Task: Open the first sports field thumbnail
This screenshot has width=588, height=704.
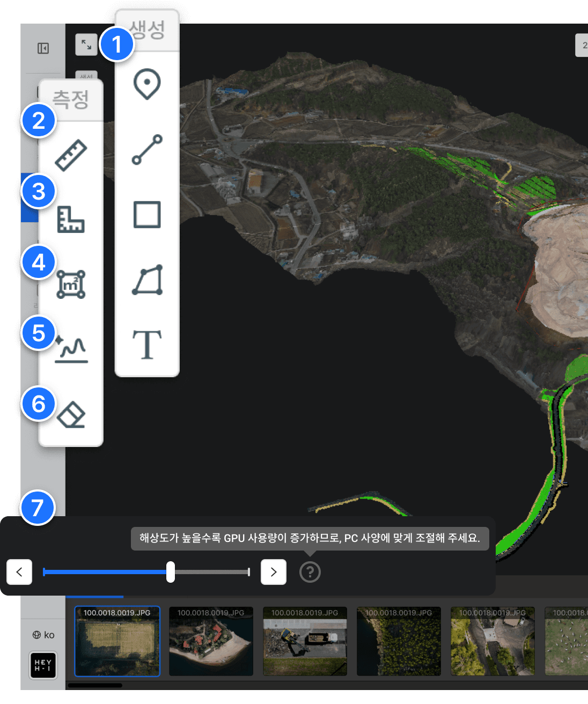Action: [117, 641]
